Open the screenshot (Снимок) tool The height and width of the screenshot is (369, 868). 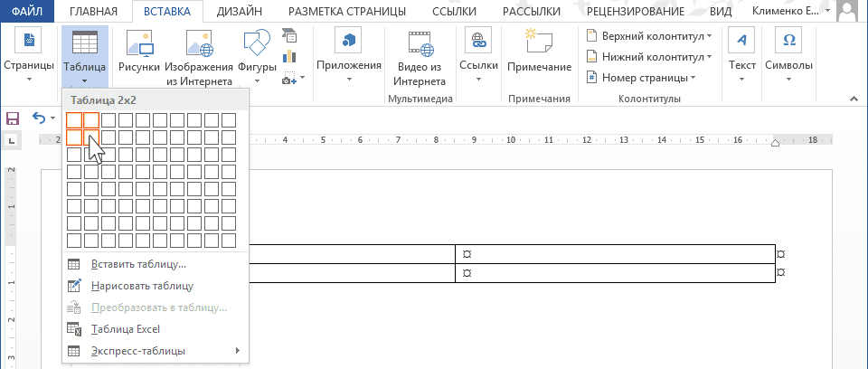point(288,77)
